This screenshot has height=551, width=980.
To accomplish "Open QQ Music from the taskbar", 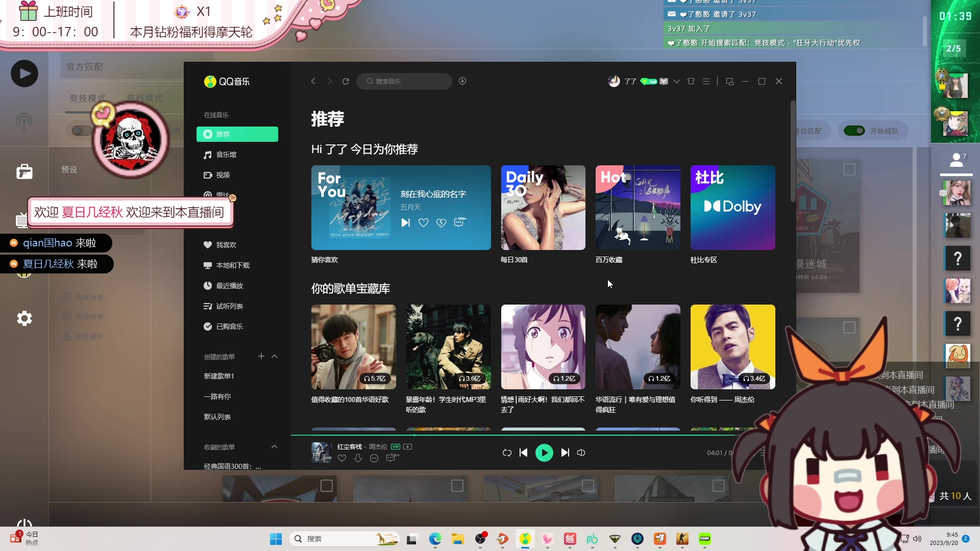I will point(525,539).
